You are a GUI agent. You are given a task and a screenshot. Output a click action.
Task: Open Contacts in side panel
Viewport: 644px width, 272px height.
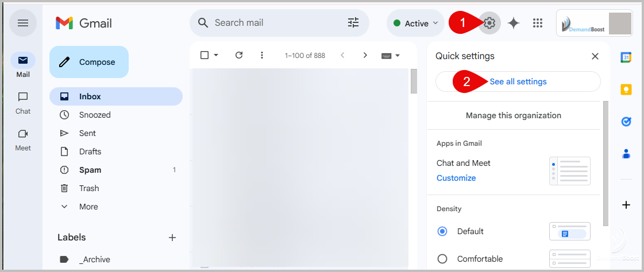tap(626, 154)
